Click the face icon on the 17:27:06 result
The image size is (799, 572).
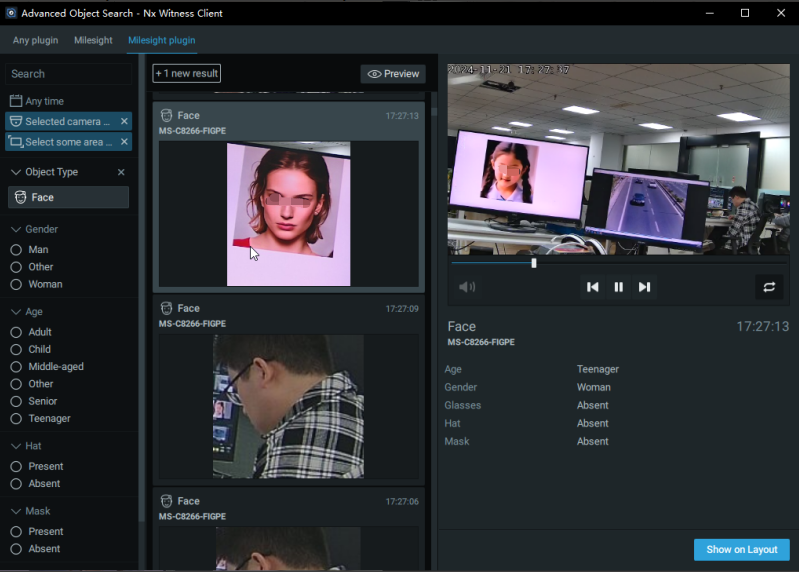pyautogui.click(x=166, y=501)
